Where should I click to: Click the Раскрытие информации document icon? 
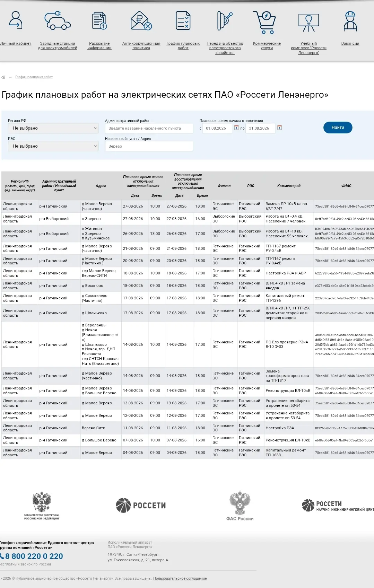point(99,20)
